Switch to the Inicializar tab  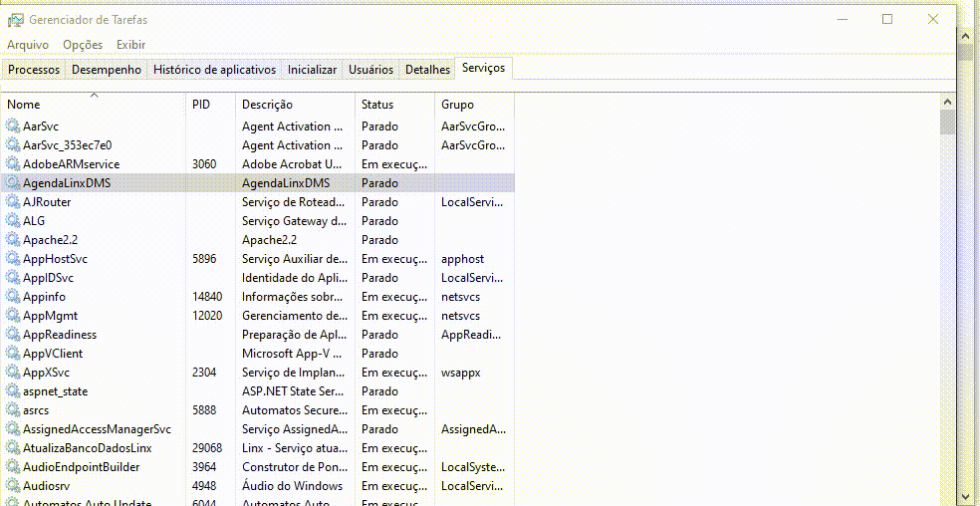coord(312,70)
